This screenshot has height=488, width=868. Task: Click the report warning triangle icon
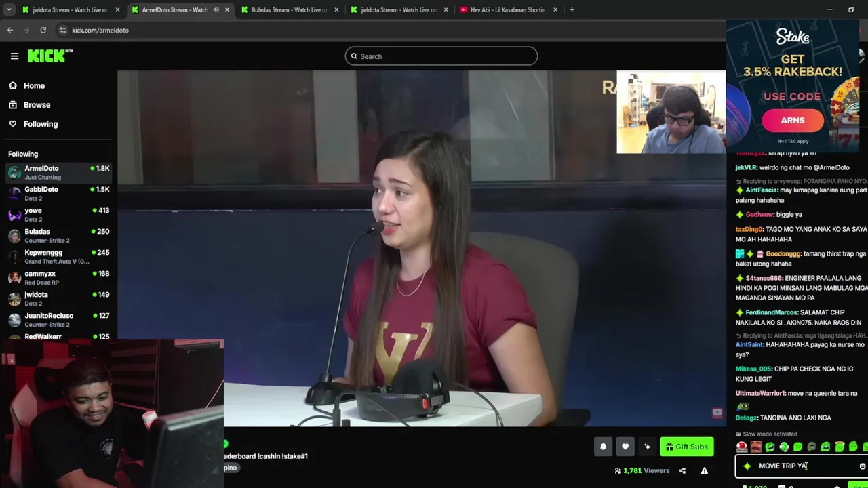704,470
